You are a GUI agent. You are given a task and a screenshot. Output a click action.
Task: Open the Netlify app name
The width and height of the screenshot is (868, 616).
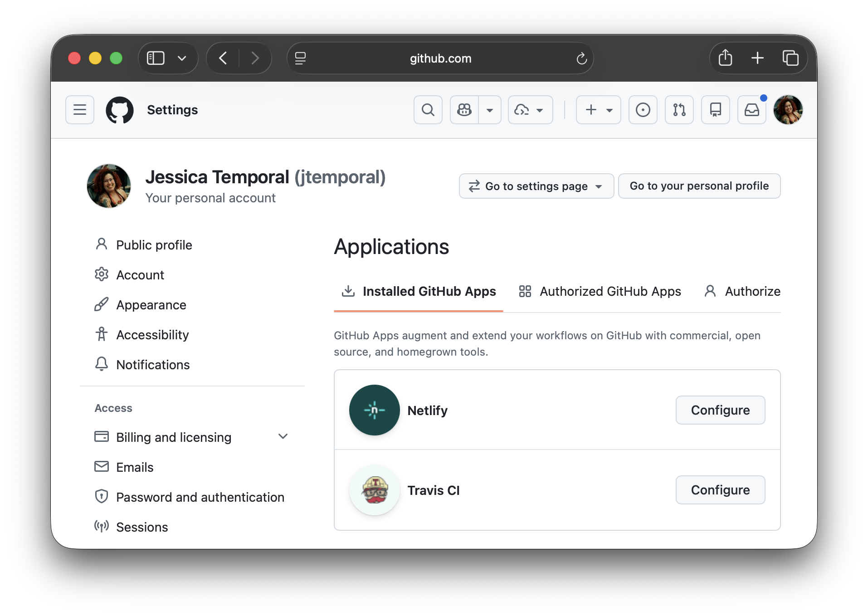click(x=428, y=411)
